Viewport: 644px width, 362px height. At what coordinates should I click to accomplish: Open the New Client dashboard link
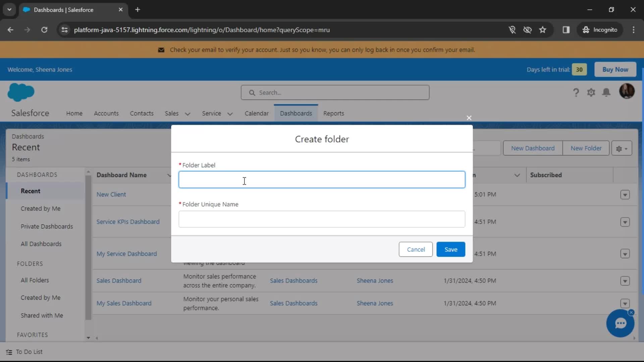pyautogui.click(x=111, y=194)
